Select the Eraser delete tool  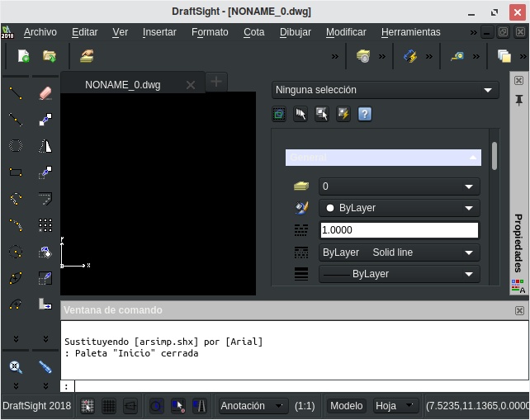click(45, 93)
